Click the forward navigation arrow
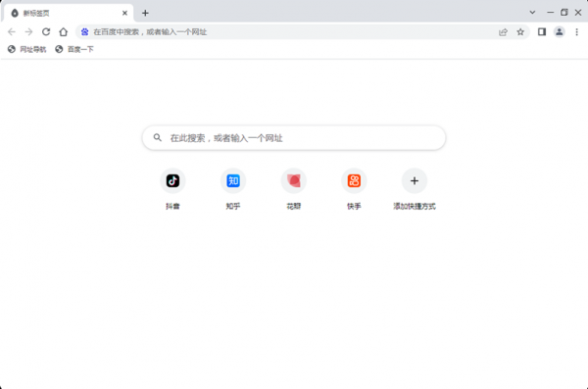Screen dimensions: 588x389 tap(28, 32)
